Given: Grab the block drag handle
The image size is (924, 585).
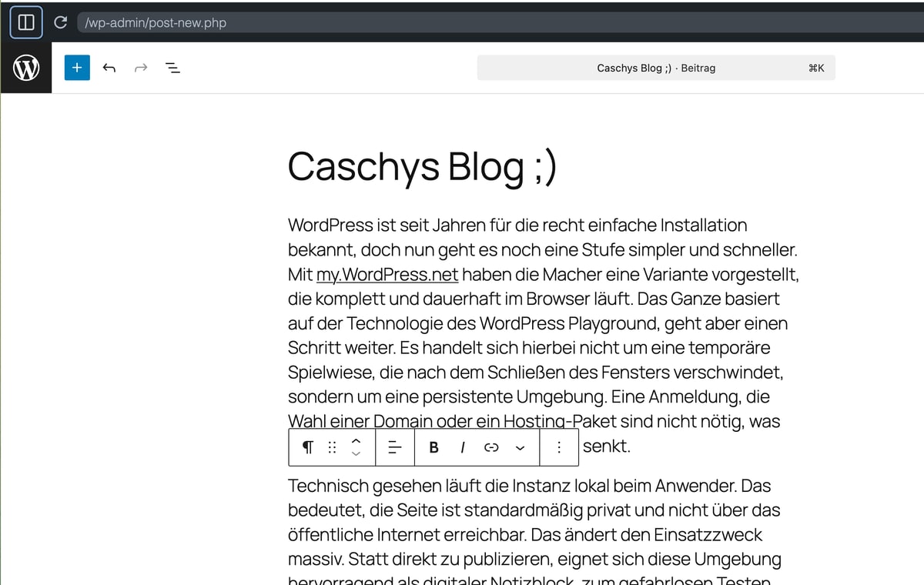Looking at the screenshot, I should pyautogui.click(x=331, y=446).
